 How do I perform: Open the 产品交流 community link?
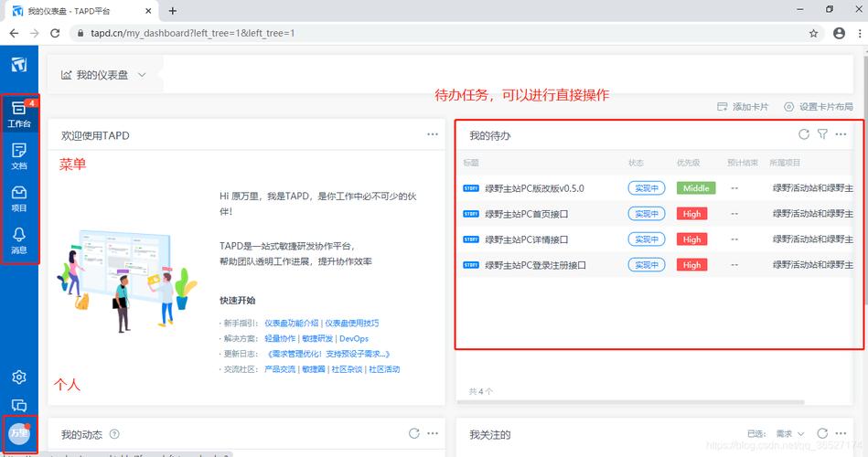pyautogui.click(x=280, y=369)
